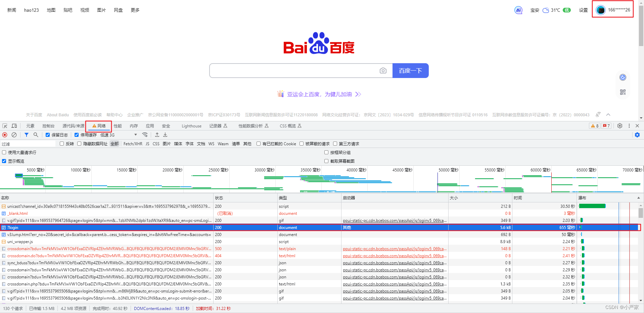The height and width of the screenshot is (313, 644).
Task: Show the 8 warnings badge
Action: 595,126
